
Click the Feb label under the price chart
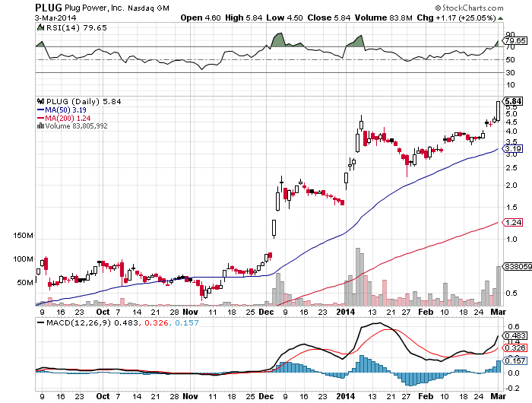tap(426, 312)
